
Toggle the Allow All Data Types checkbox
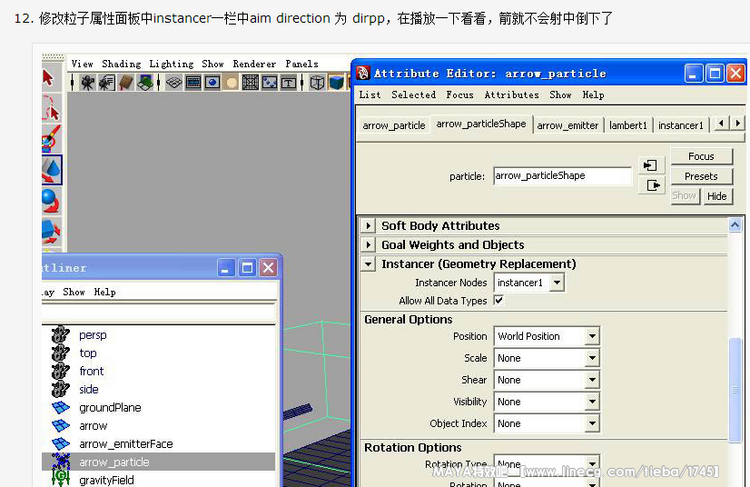pyautogui.click(x=499, y=300)
